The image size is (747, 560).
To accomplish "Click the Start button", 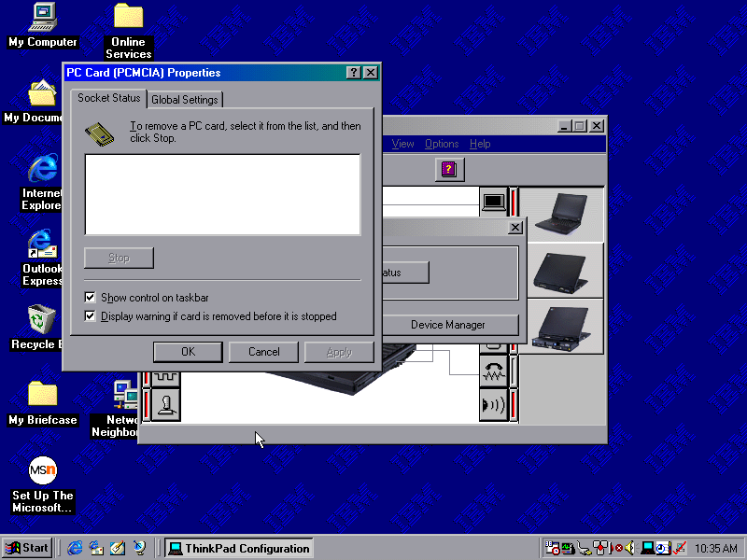I will pyautogui.click(x=27, y=548).
